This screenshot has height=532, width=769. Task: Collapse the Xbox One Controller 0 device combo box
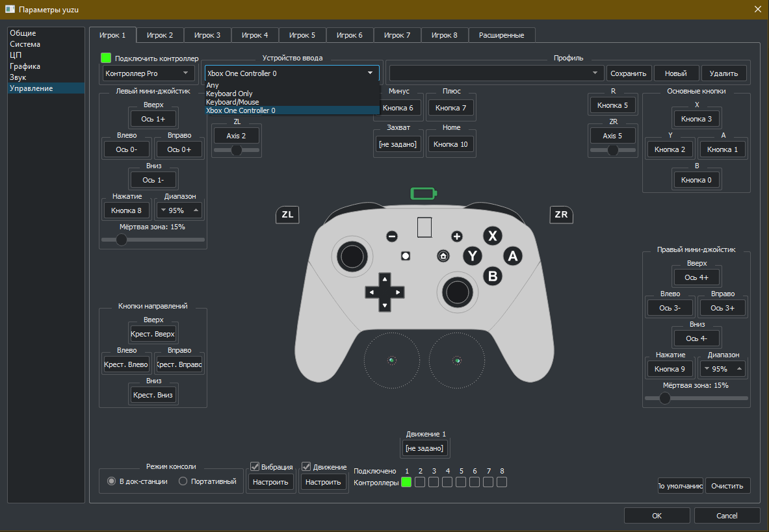tap(292, 73)
